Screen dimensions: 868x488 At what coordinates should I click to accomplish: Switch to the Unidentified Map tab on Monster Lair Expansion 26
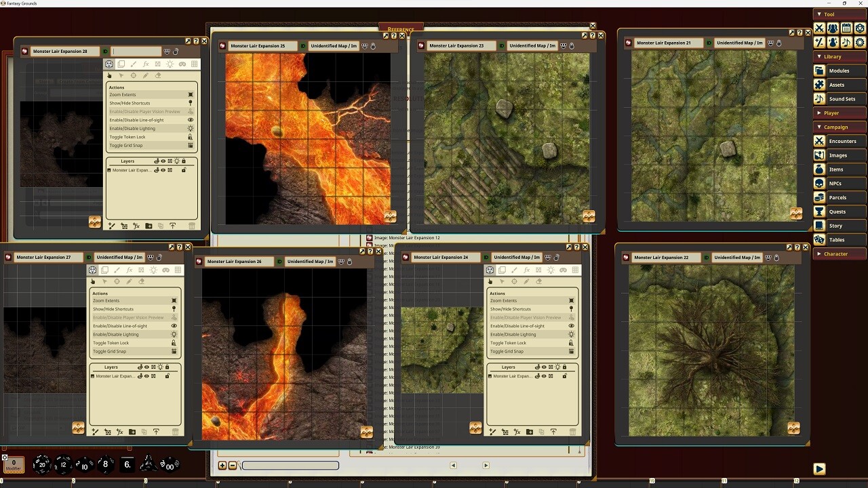[x=310, y=261]
